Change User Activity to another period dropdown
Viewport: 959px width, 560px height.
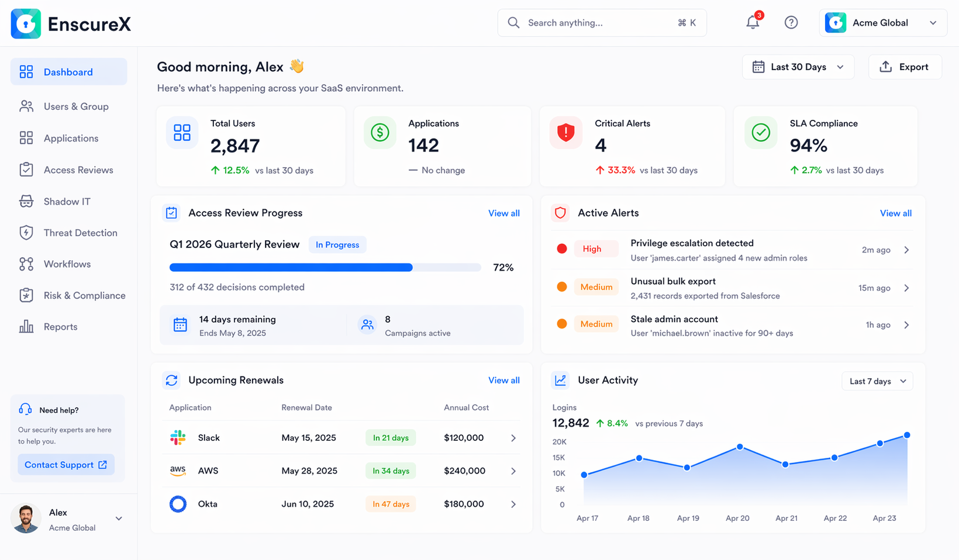(x=877, y=381)
